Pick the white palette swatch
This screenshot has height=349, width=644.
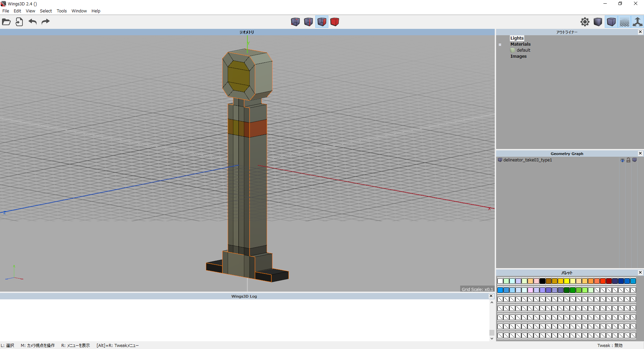500,281
